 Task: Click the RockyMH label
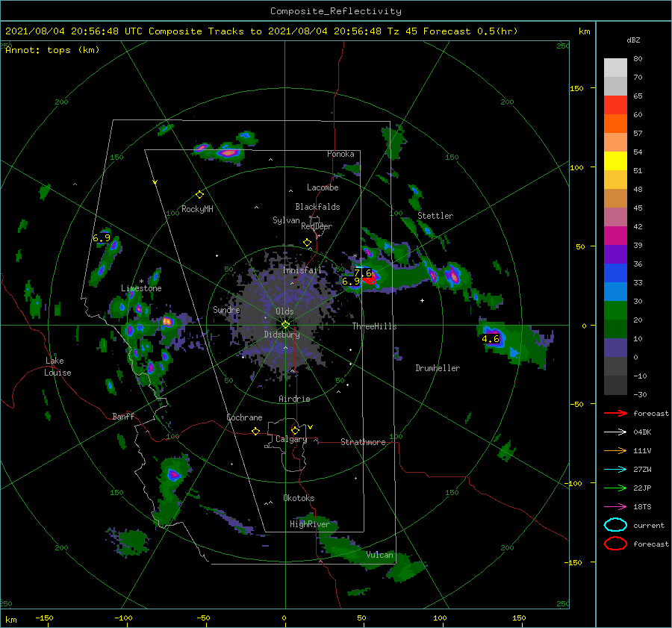[x=197, y=209]
